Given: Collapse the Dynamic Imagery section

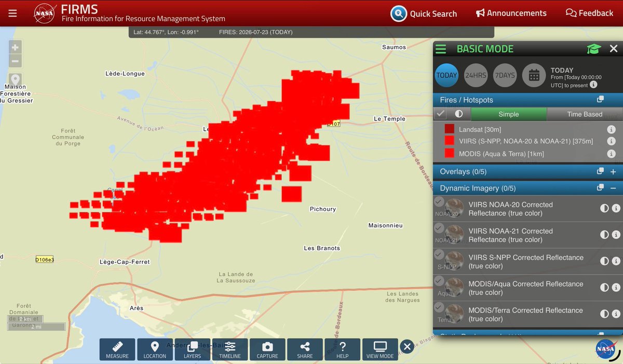Looking at the screenshot, I should pos(613,188).
